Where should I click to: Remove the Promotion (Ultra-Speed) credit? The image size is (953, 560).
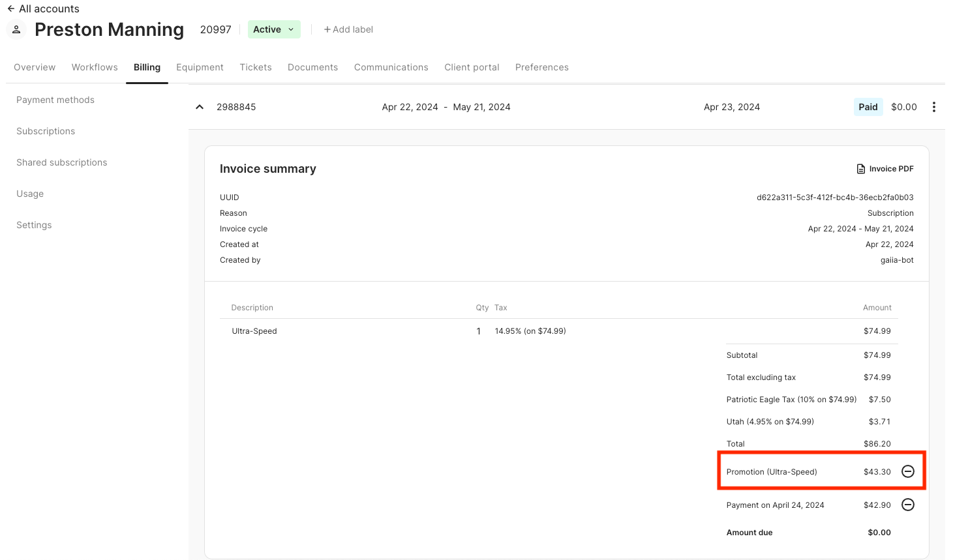[907, 471]
